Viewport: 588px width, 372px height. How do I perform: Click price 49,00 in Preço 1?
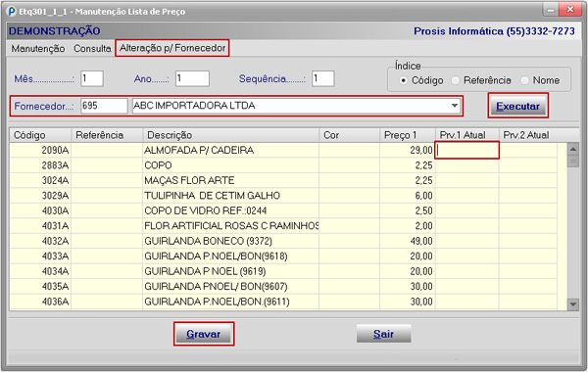tap(408, 241)
